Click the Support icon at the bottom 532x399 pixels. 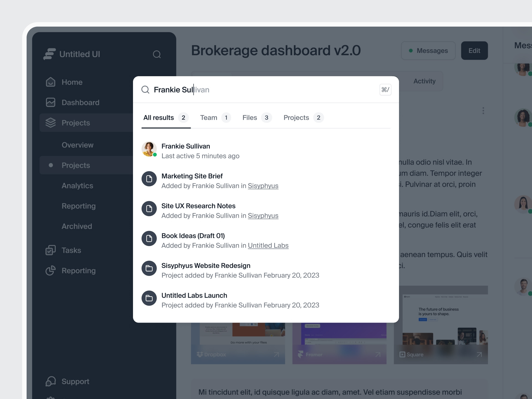click(x=50, y=381)
